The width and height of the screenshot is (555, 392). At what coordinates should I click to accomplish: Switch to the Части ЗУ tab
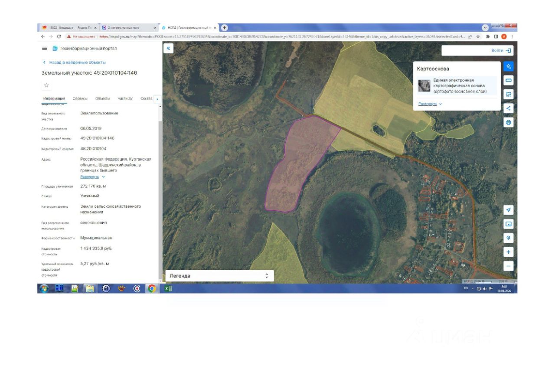click(125, 98)
